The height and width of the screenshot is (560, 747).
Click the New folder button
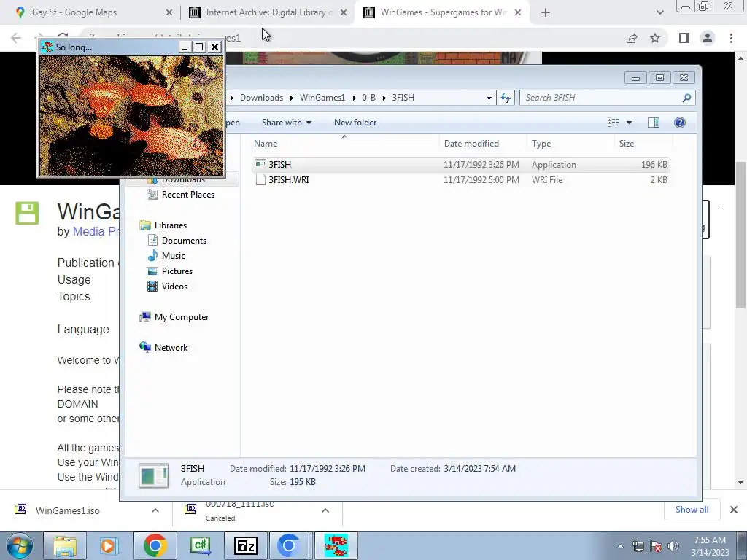pyautogui.click(x=355, y=122)
